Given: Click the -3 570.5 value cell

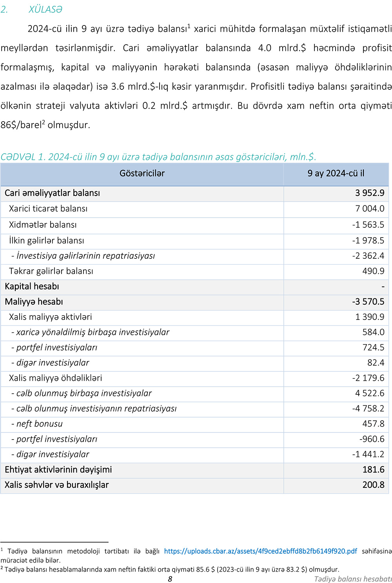Looking at the screenshot, I should click(x=368, y=301).
